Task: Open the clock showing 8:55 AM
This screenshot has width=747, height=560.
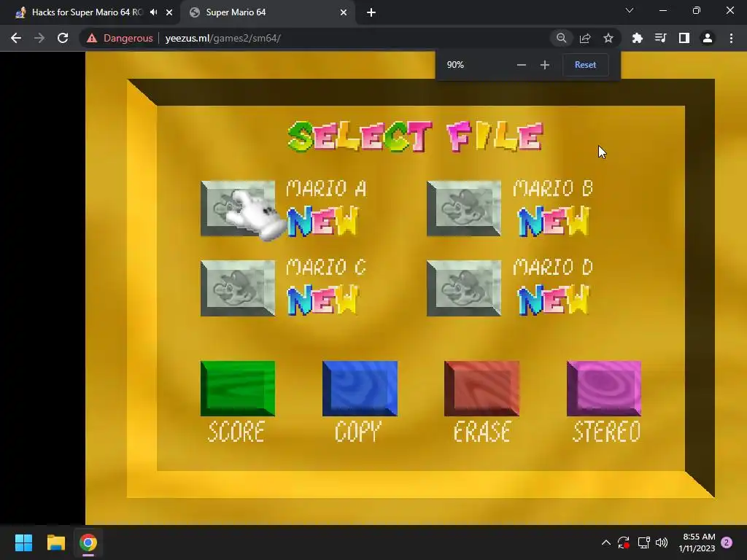Action: 697,542
